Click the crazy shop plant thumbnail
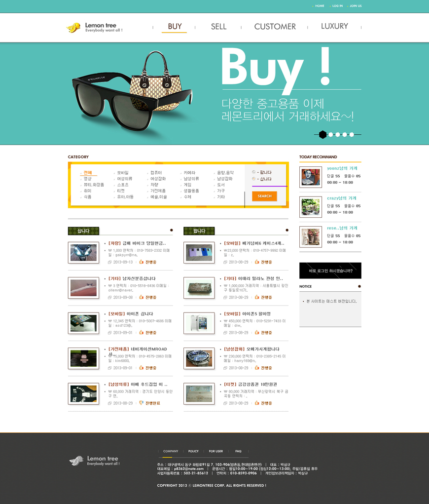Image resolution: width=429 pixels, height=504 pixels. click(311, 207)
